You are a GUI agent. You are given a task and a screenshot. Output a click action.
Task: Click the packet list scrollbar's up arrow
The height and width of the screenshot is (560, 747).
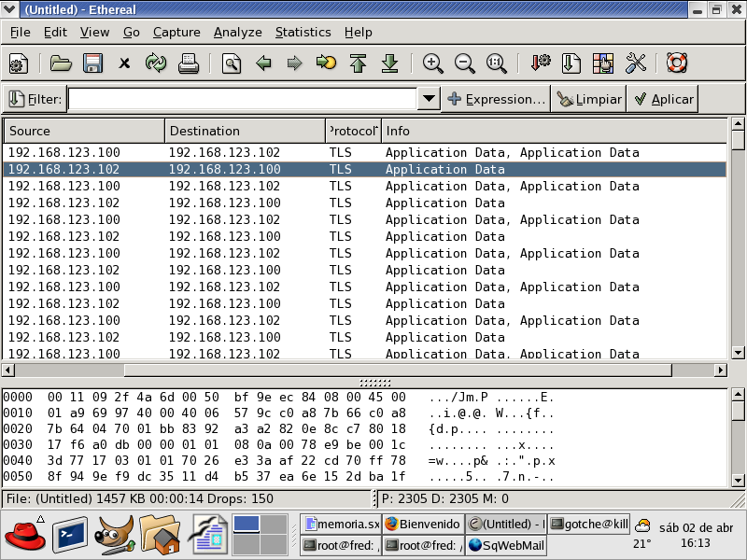pos(738,124)
